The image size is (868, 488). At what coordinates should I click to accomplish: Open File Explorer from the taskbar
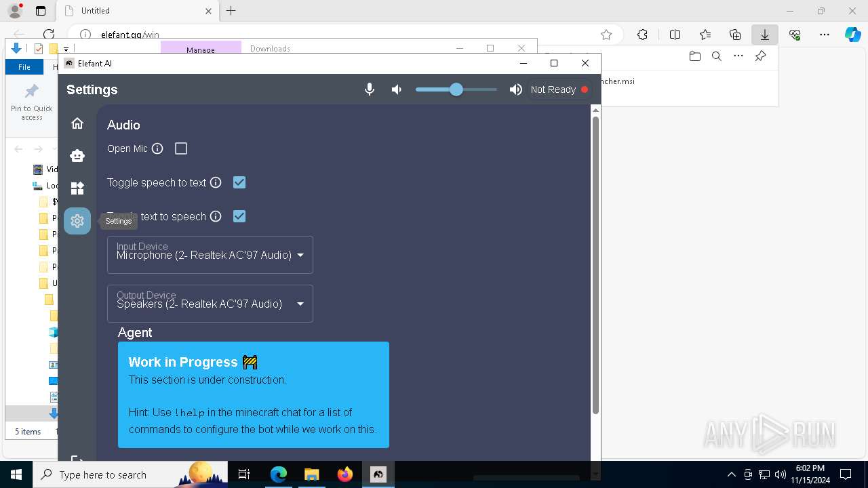311,474
